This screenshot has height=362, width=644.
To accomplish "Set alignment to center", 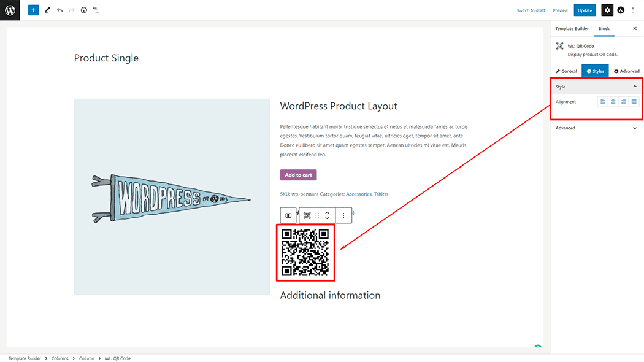I will (613, 102).
